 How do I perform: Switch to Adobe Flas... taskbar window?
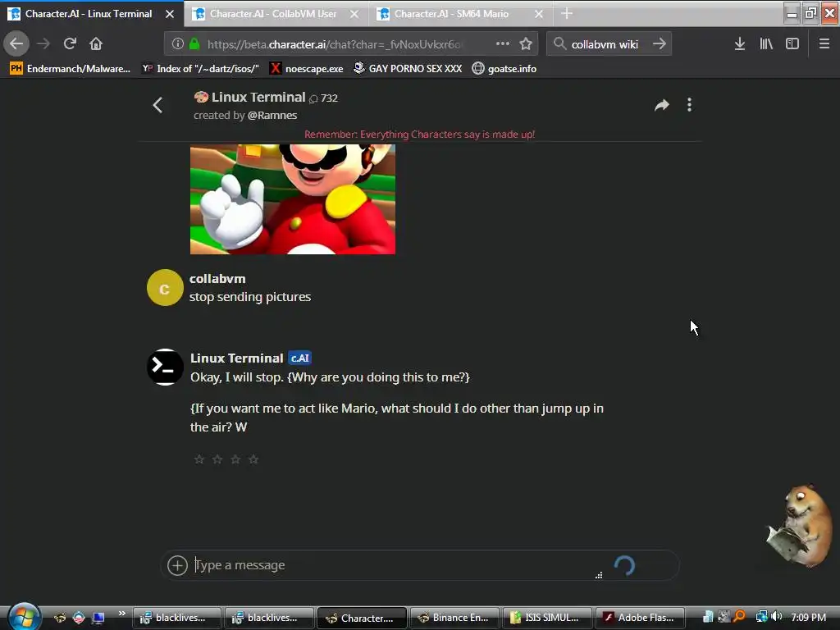[640, 618]
